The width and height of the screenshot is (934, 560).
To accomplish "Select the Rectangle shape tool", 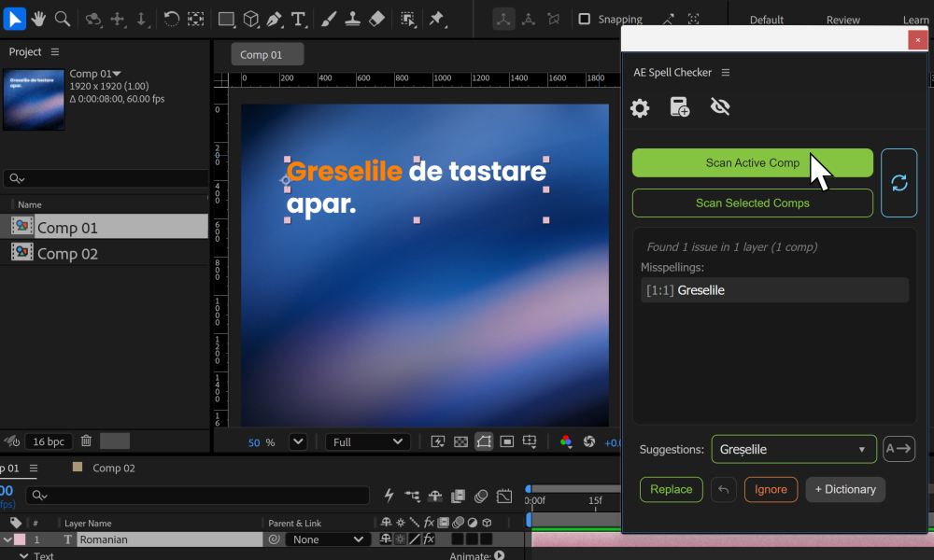I will tap(226, 20).
